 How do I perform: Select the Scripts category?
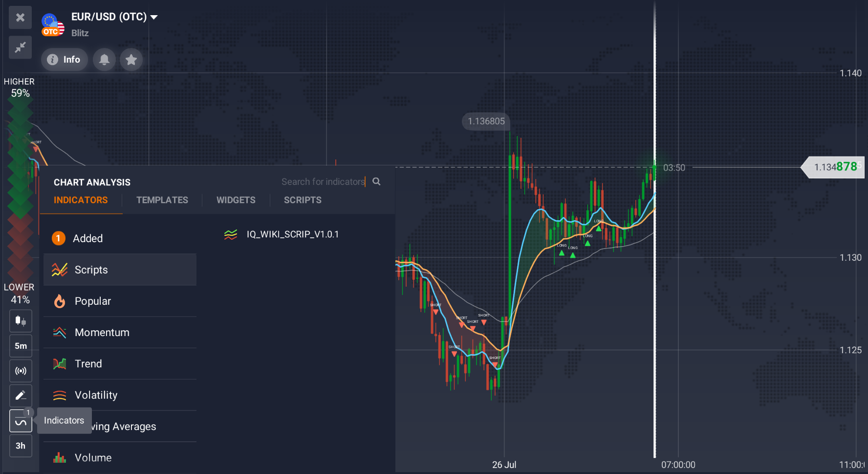click(120, 270)
